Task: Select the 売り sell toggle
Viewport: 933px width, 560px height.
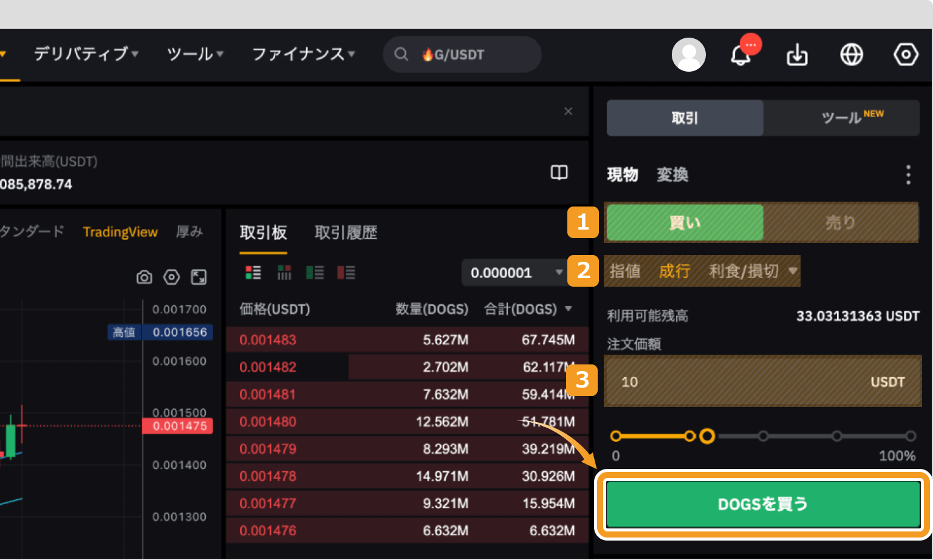Action: pos(841,222)
